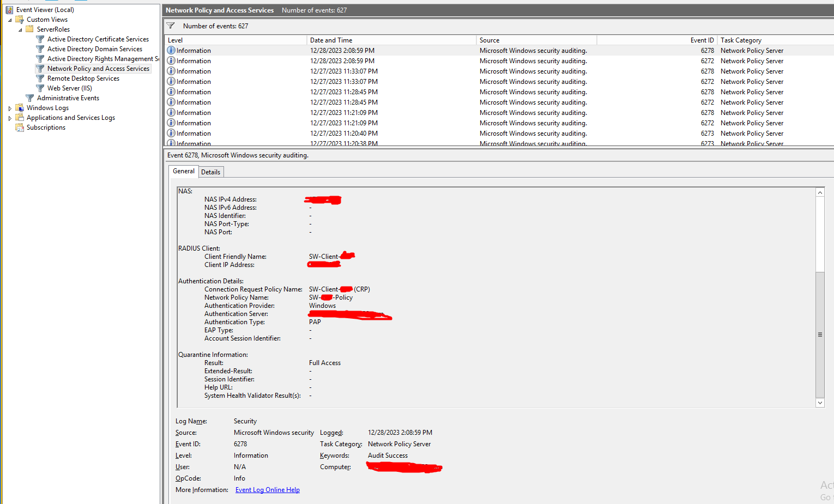The width and height of the screenshot is (834, 504).
Task: Expand the Windows Logs node
Action: 9,107
